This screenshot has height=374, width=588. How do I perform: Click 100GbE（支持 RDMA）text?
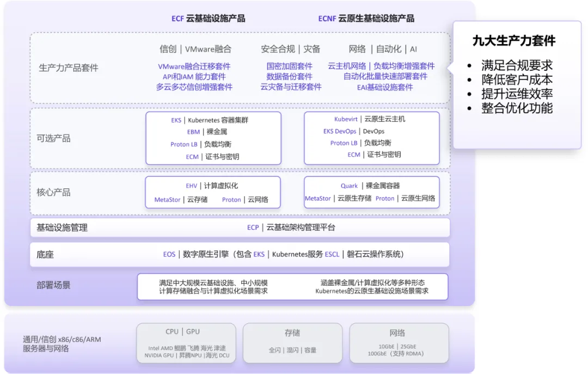click(x=396, y=353)
